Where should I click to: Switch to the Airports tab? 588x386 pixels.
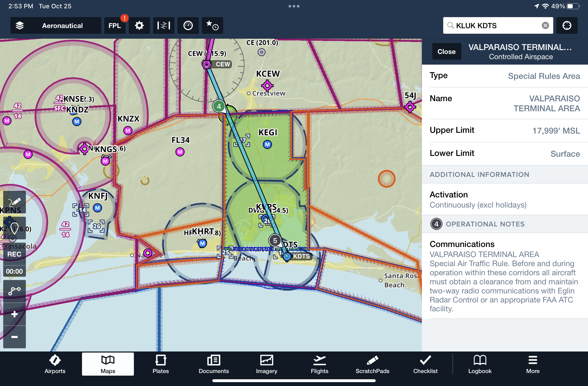(x=55, y=364)
